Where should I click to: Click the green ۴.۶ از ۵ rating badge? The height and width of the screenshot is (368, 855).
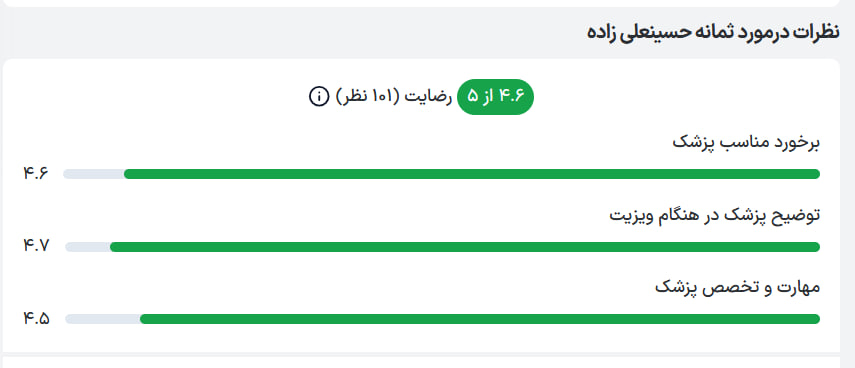click(x=495, y=97)
